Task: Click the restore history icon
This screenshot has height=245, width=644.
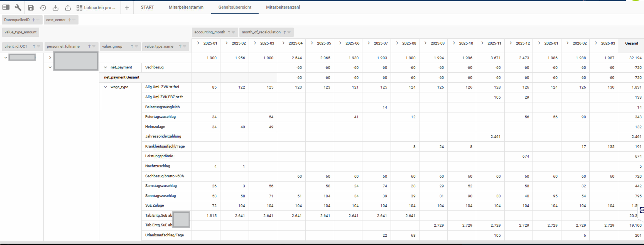Action: (x=43, y=8)
